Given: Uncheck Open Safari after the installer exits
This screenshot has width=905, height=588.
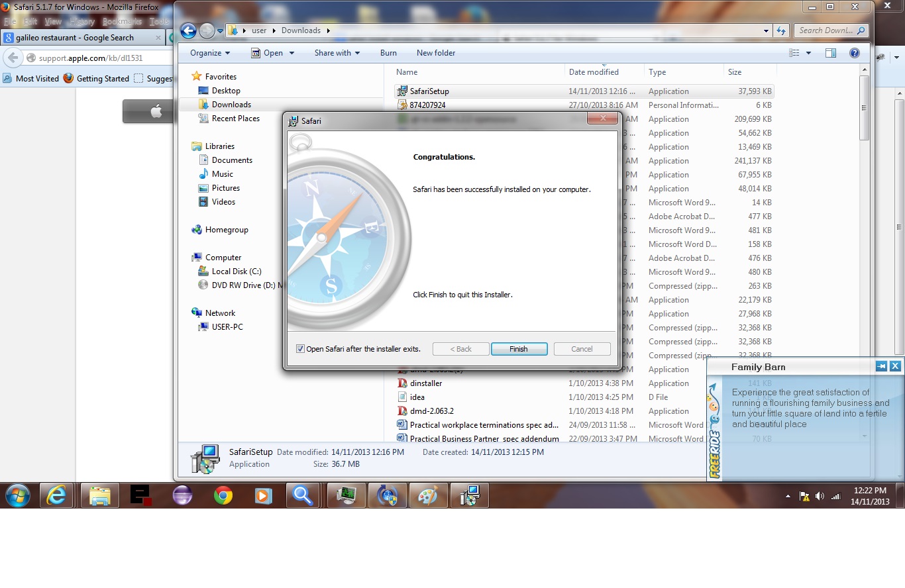Looking at the screenshot, I should [301, 349].
